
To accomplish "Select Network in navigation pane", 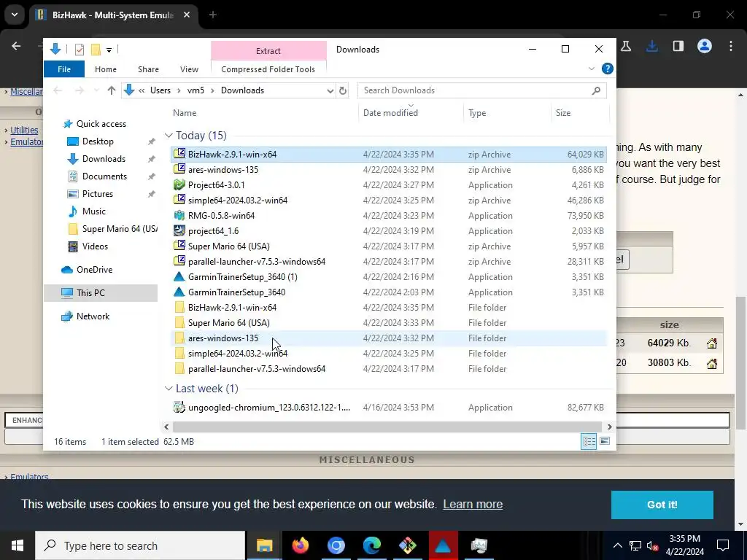I will click(93, 316).
